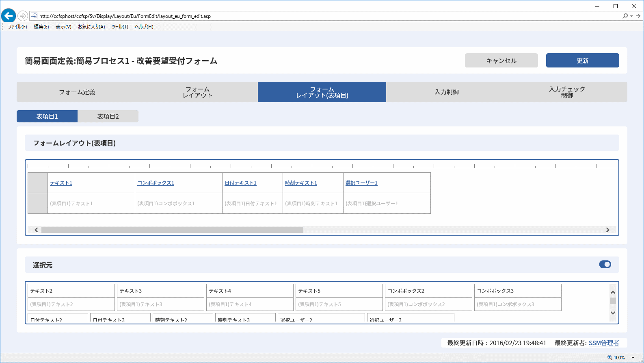Open the zoom level dropdown arrow
This screenshot has width=644, height=363.
tap(633, 358)
